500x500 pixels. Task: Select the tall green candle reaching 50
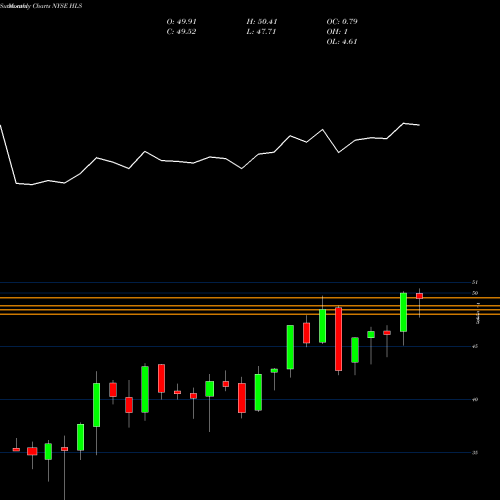[x=403, y=312]
